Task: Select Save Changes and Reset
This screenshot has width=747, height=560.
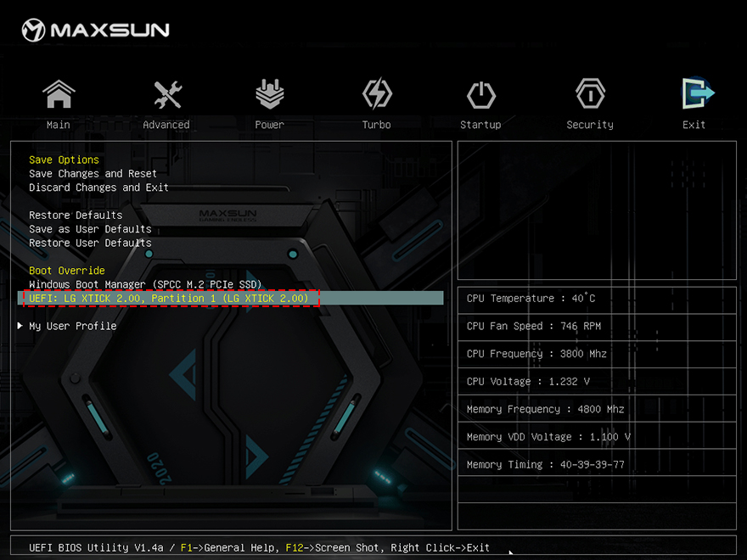Action: (x=93, y=174)
